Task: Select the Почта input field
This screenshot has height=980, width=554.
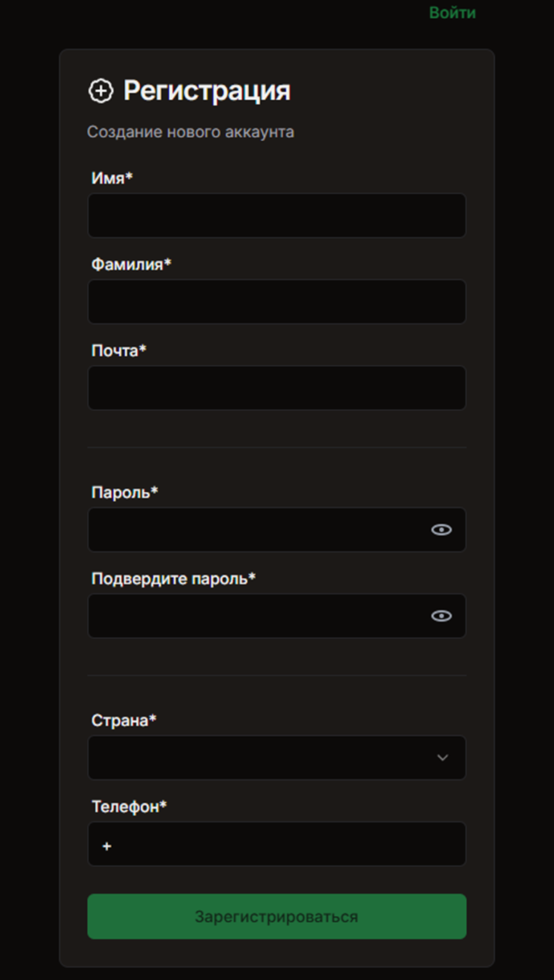Action: coord(277,388)
